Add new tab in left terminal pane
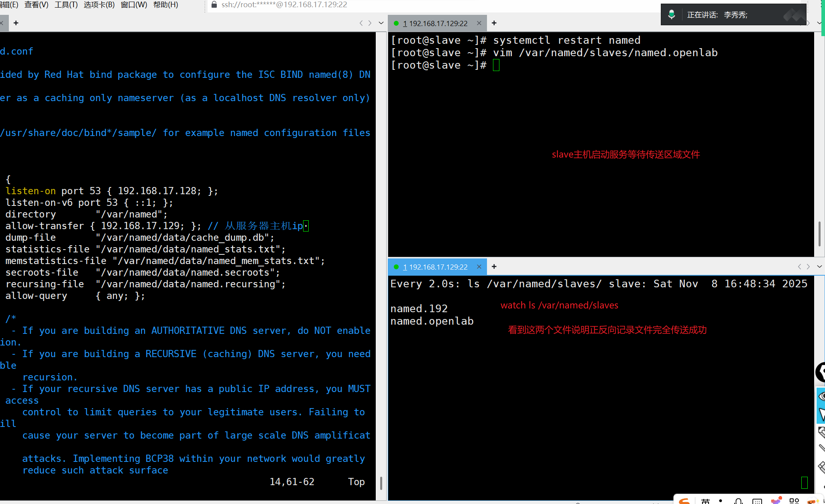 (16, 23)
